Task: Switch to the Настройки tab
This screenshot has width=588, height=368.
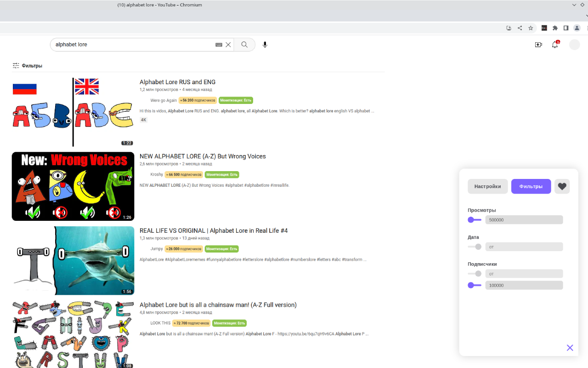Action: [x=488, y=186]
